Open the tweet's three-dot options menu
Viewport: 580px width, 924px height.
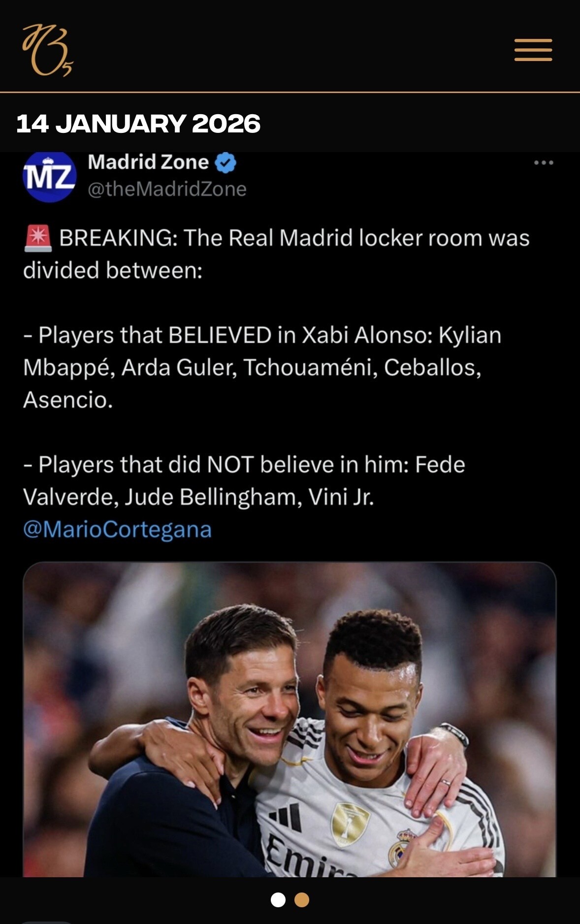[544, 162]
